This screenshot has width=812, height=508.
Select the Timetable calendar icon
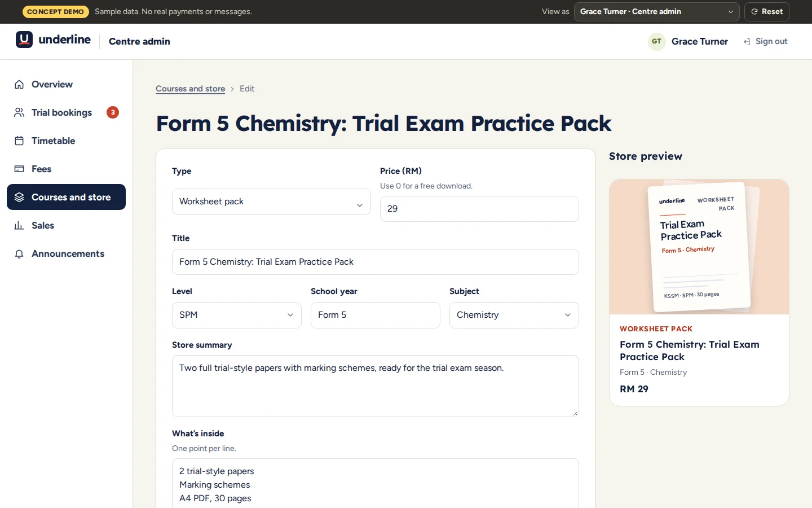tap(19, 141)
